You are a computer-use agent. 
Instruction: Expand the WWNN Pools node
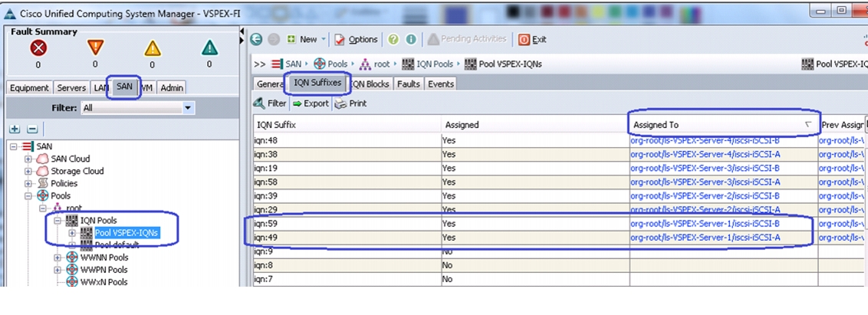click(x=58, y=258)
